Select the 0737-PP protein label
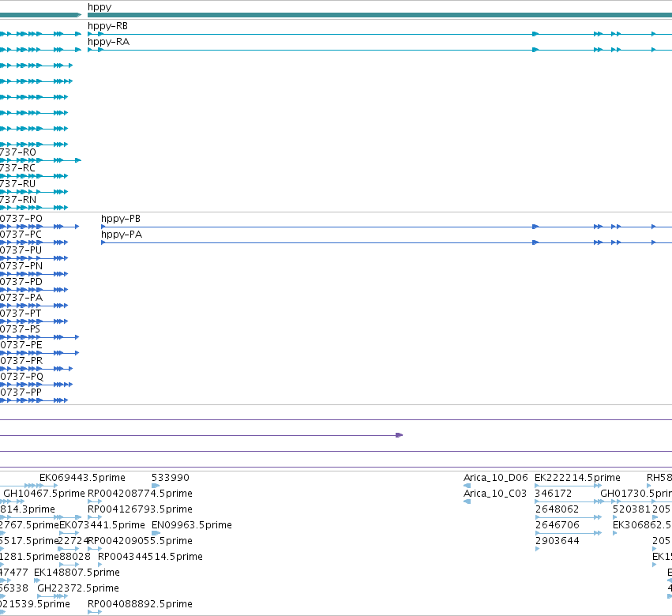The image size is (672, 616). 21,393
